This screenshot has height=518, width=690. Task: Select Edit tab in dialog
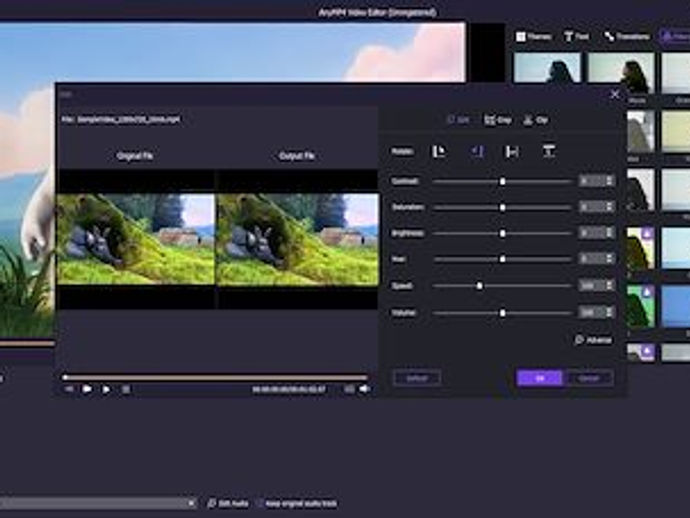pos(458,120)
